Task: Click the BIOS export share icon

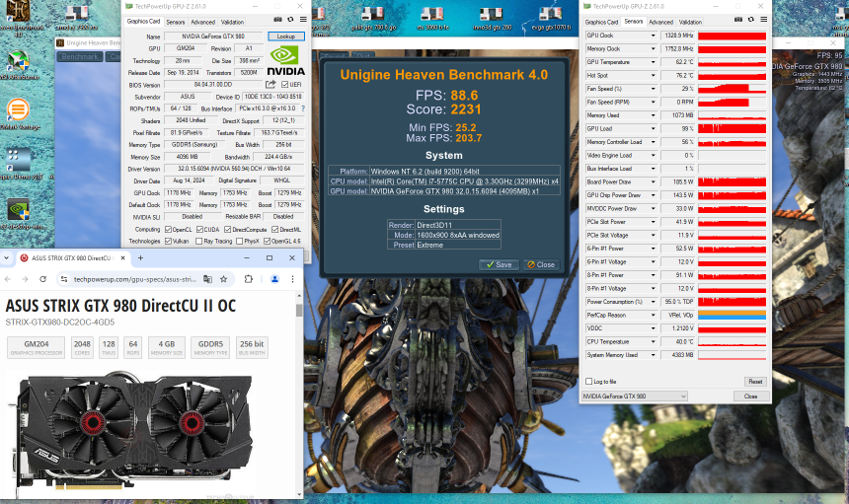Action: point(270,85)
